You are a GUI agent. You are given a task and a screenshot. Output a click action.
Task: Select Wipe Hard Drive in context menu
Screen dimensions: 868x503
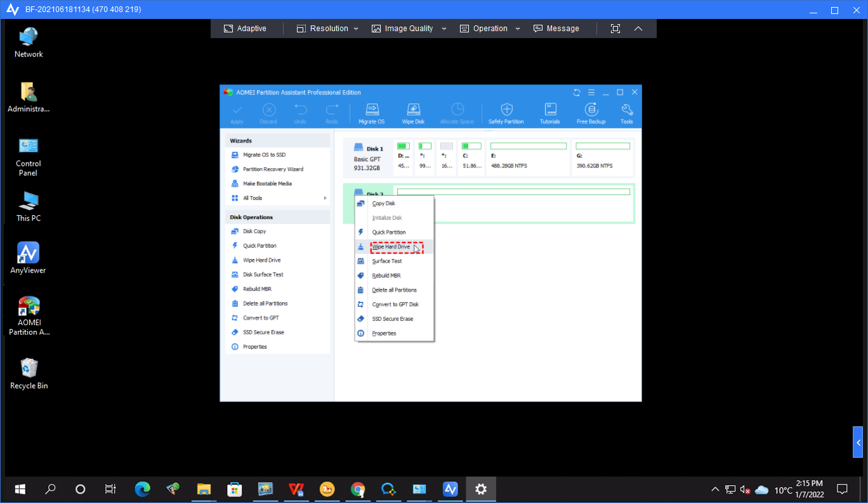point(391,247)
